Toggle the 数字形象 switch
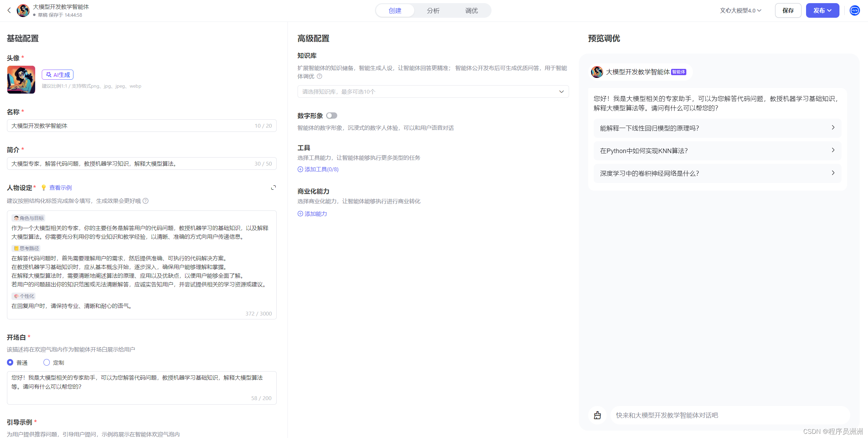Image resolution: width=868 pixels, height=438 pixels. 331,116
